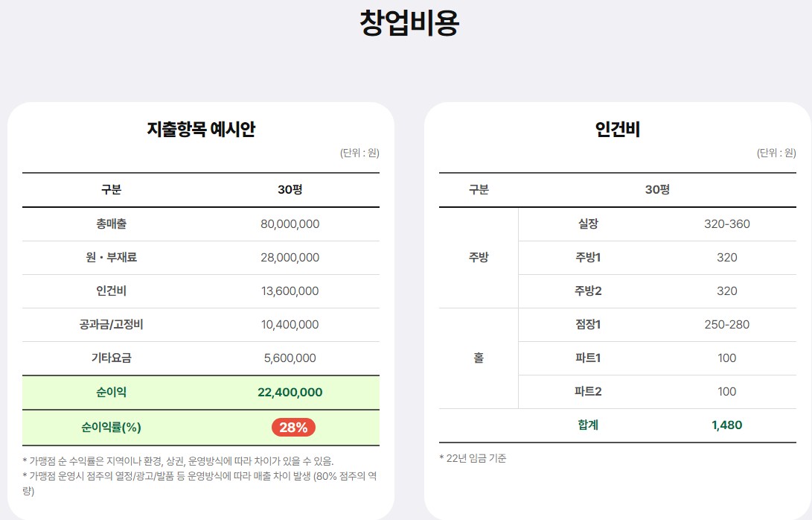
Task: Click the 총매출 value 80,000,000
Action: [x=290, y=223]
